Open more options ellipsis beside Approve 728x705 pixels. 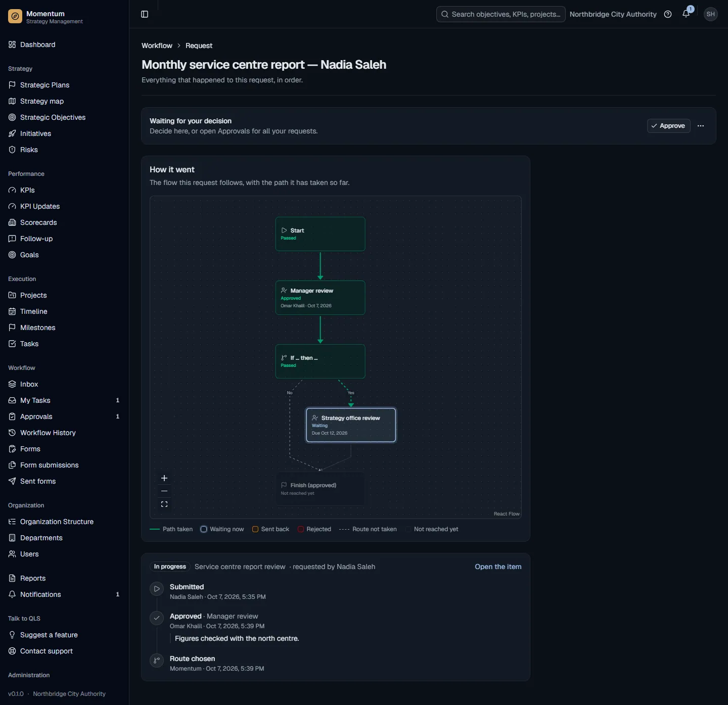pos(701,126)
